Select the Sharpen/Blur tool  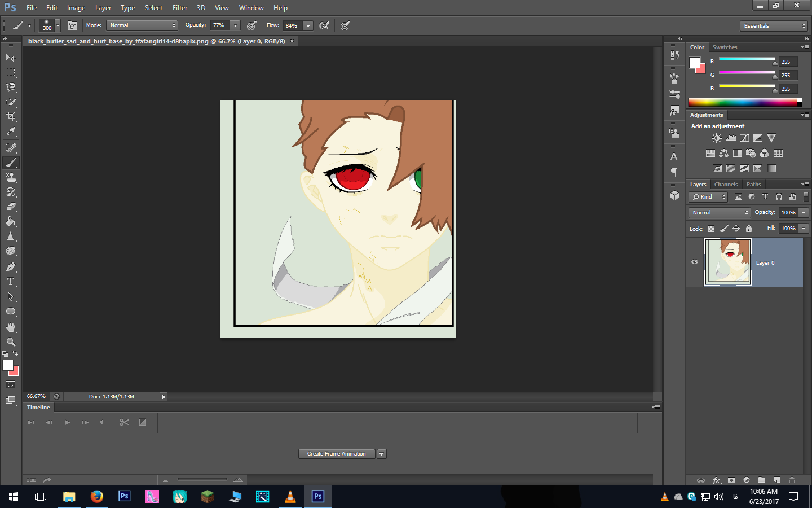(x=11, y=237)
